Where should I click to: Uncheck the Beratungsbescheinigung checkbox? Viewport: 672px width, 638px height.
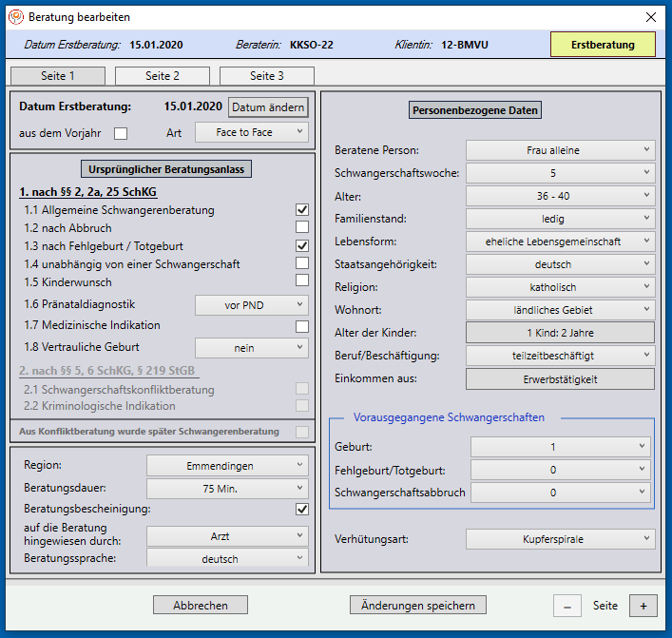(302, 509)
